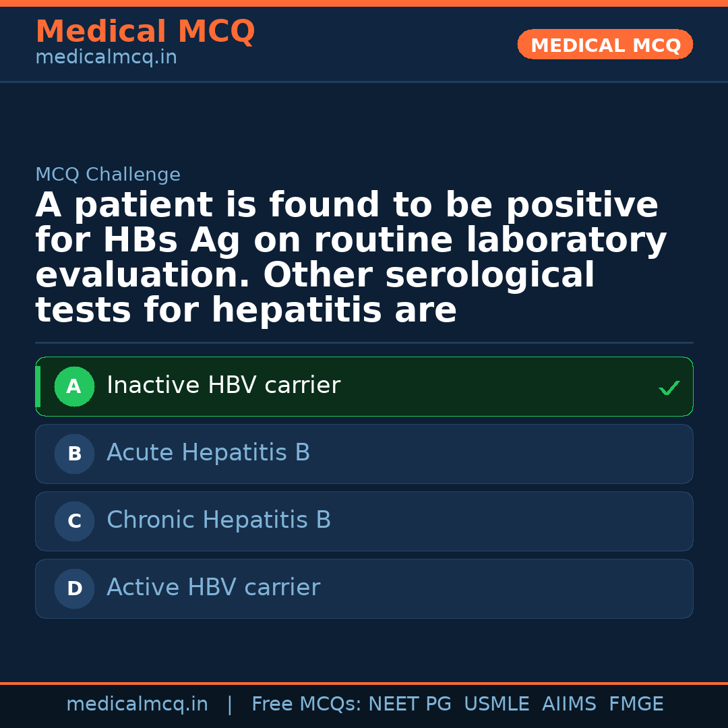Click the green accent bar on option A
This screenshot has width=728, height=728.
click(x=38, y=387)
